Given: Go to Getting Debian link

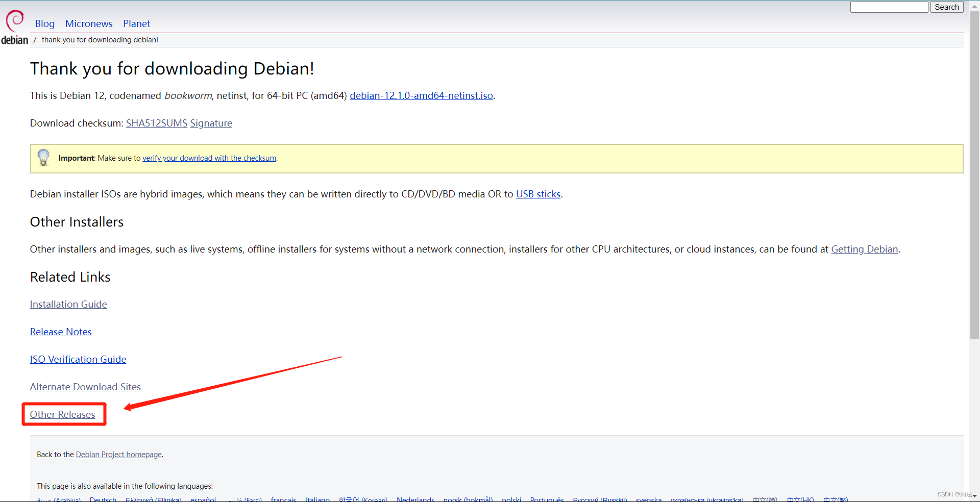Looking at the screenshot, I should point(865,249).
